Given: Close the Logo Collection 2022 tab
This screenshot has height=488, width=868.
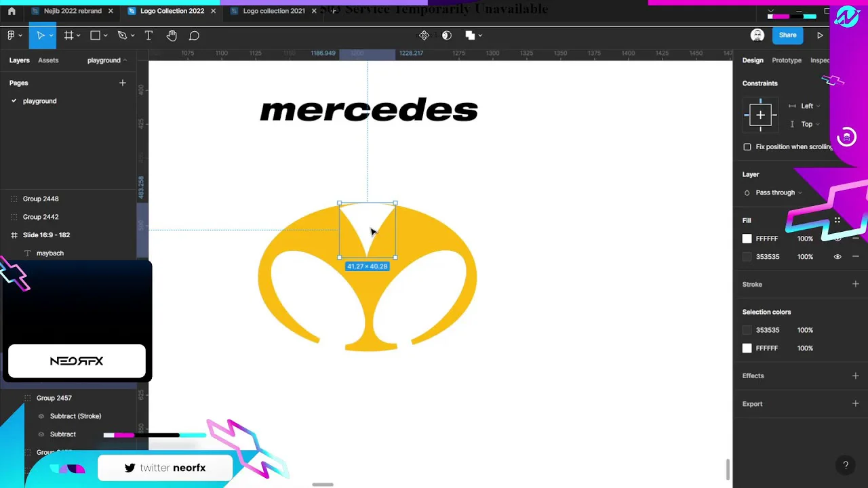Looking at the screenshot, I should tap(214, 11).
